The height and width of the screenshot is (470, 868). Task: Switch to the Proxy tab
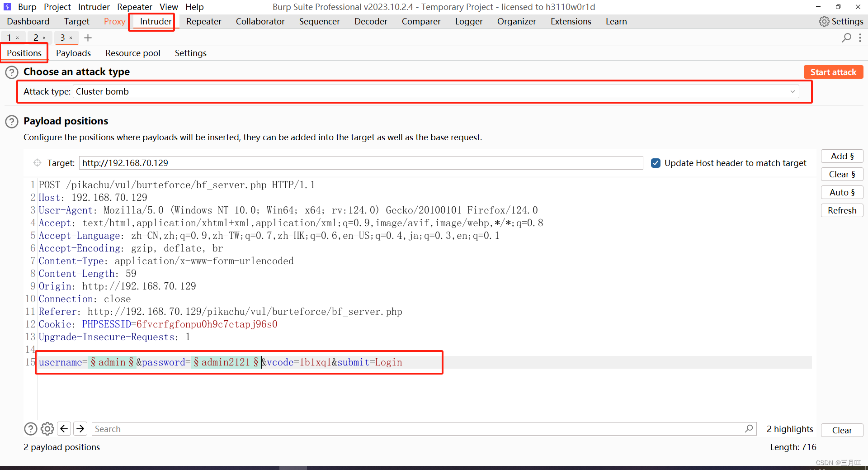[114, 21]
